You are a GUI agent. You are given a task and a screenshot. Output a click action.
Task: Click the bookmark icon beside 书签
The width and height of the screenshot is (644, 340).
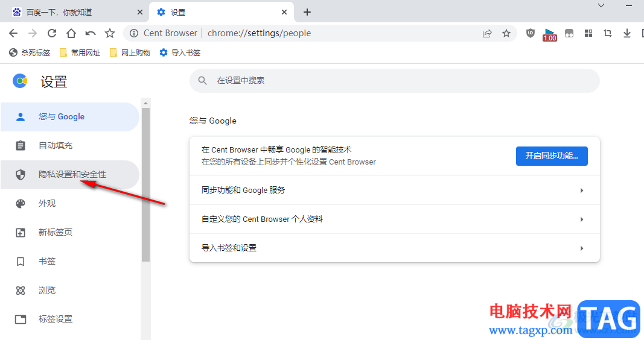(20, 261)
